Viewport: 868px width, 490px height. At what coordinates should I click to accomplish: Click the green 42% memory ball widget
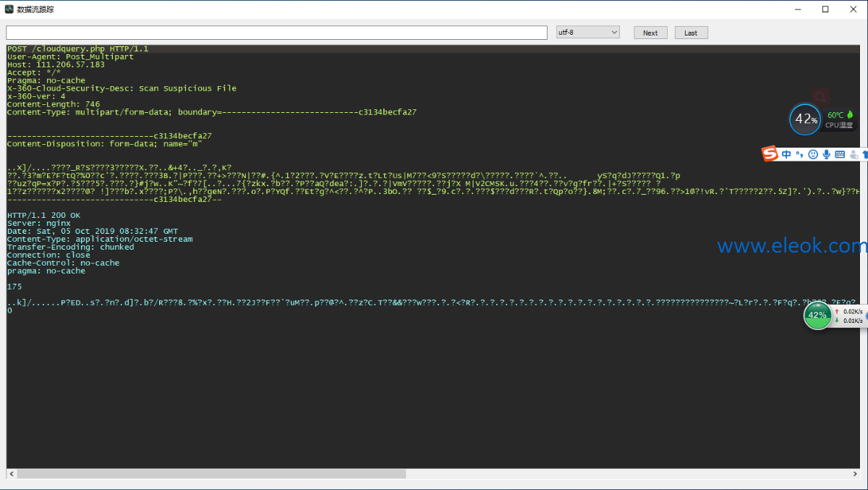click(x=817, y=316)
